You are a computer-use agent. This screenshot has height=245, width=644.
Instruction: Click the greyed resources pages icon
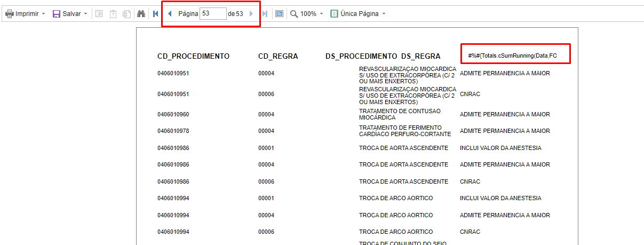[126, 14]
